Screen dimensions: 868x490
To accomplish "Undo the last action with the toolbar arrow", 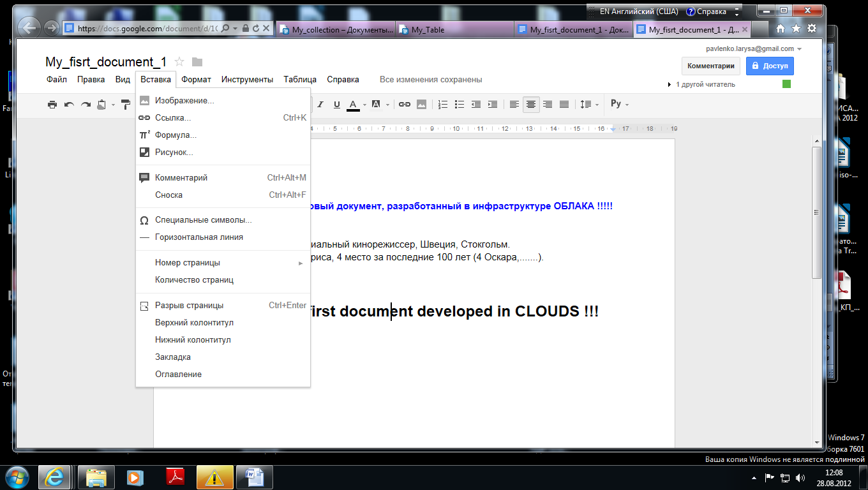I will click(69, 104).
